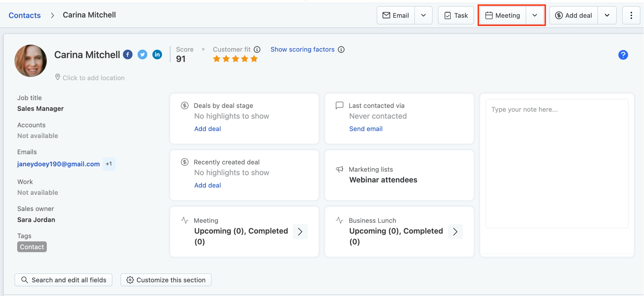Open the three-dot more options menu

coord(631,15)
